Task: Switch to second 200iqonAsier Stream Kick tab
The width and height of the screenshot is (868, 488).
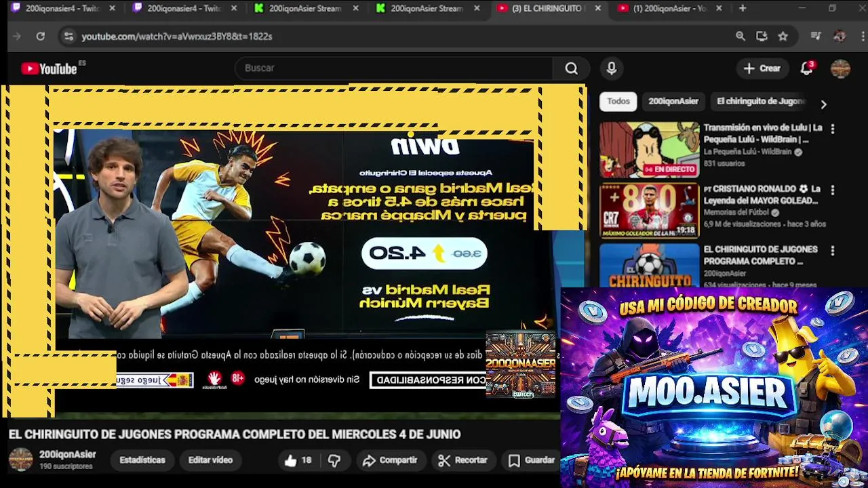Action: point(427,8)
